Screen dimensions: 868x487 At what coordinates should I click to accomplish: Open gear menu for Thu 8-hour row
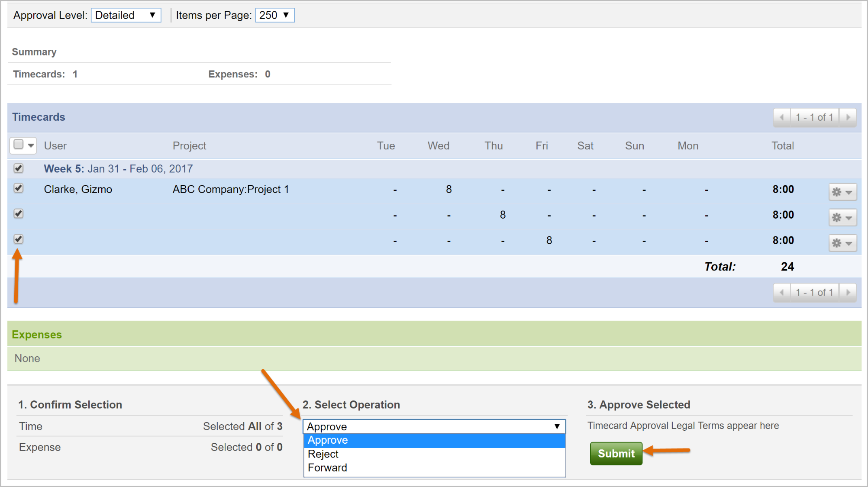click(842, 217)
